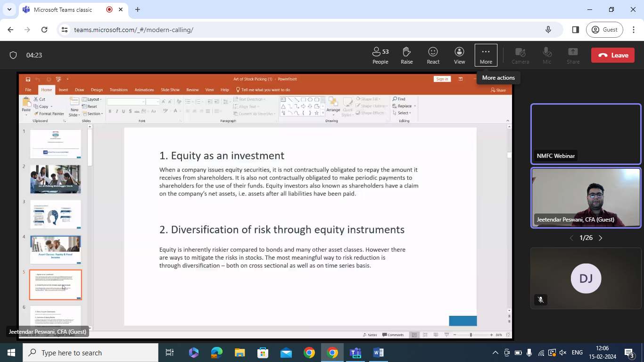This screenshot has width=644, height=362.
Task: Click DJ participant's muted microphone indicator
Action: 541,299
